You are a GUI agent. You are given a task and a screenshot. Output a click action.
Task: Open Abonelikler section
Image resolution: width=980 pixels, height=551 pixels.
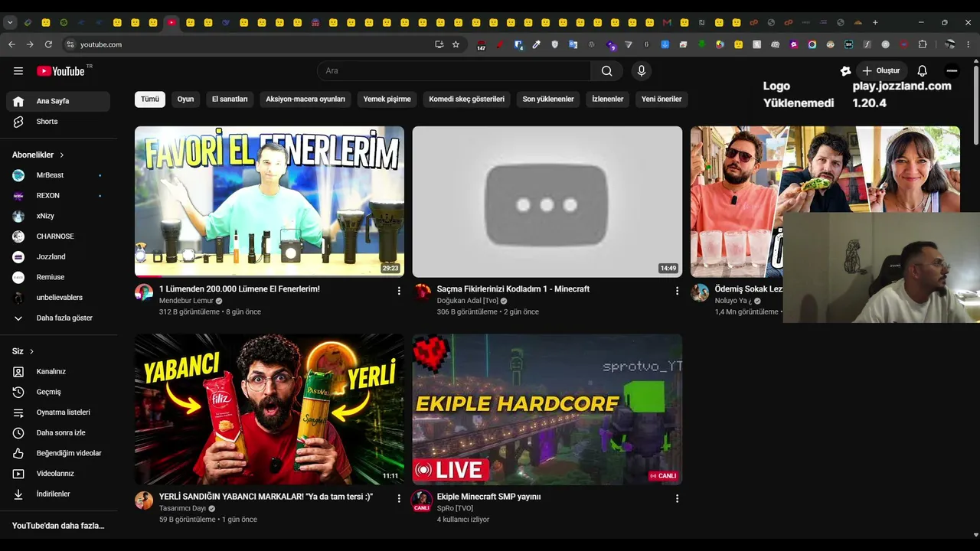(38, 155)
